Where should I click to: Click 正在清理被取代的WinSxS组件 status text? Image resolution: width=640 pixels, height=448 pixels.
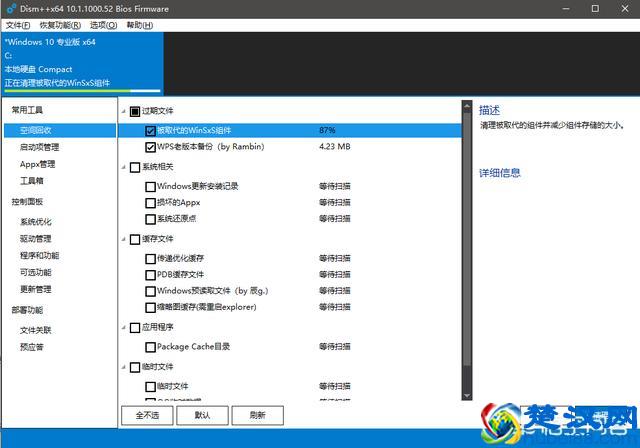58,83
